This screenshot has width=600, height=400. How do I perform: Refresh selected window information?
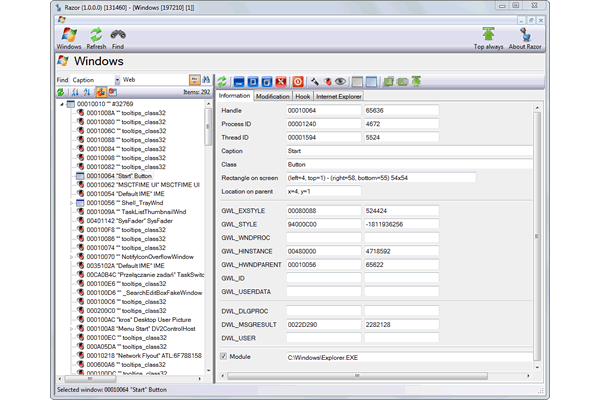(222, 82)
